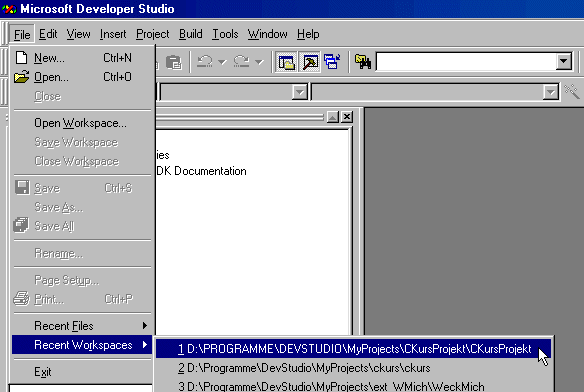Click 'DK Documentation' entry in workspace pane
The width and height of the screenshot is (584, 392).
pyautogui.click(x=201, y=171)
